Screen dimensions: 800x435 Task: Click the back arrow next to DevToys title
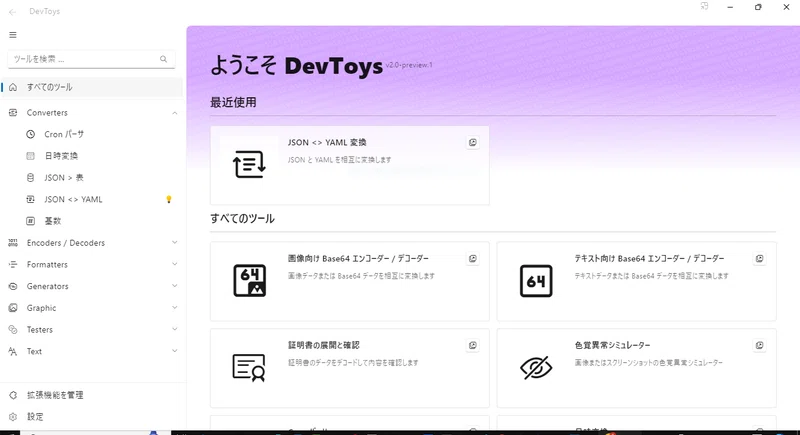(x=12, y=12)
